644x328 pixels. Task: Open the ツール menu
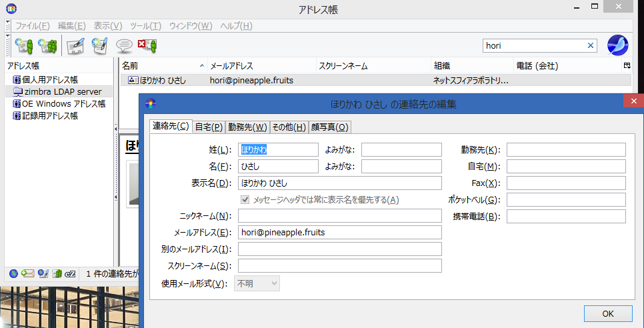[x=146, y=26]
